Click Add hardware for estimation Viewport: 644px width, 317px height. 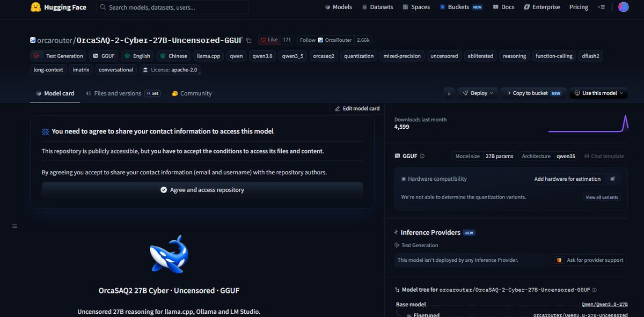(x=567, y=179)
